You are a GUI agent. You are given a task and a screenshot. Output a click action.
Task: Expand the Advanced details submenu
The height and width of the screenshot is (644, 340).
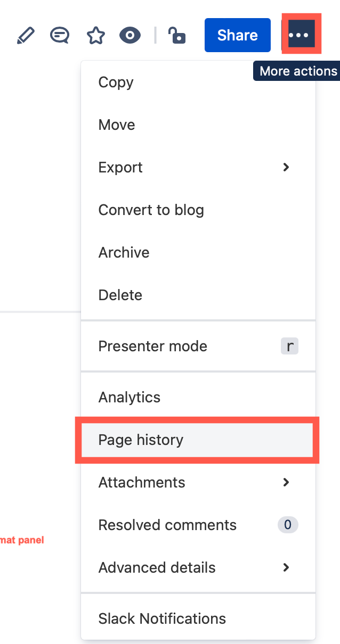click(286, 567)
